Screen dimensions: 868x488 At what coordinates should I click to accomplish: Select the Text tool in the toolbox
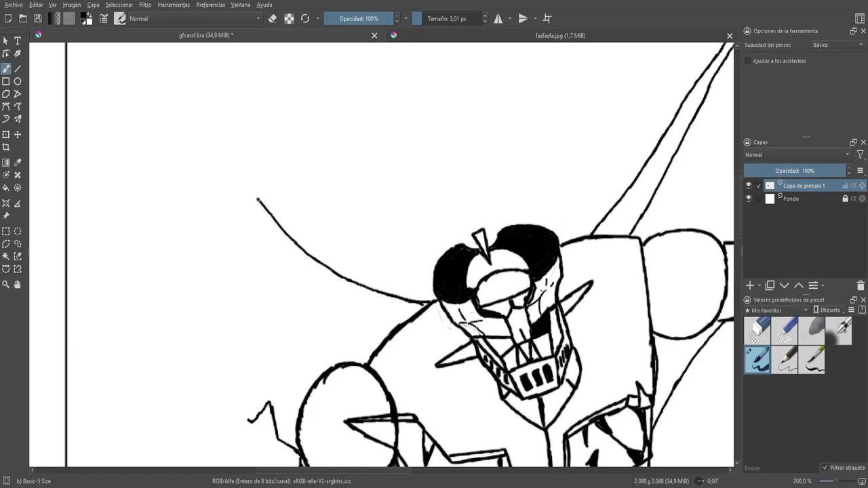[x=18, y=41]
